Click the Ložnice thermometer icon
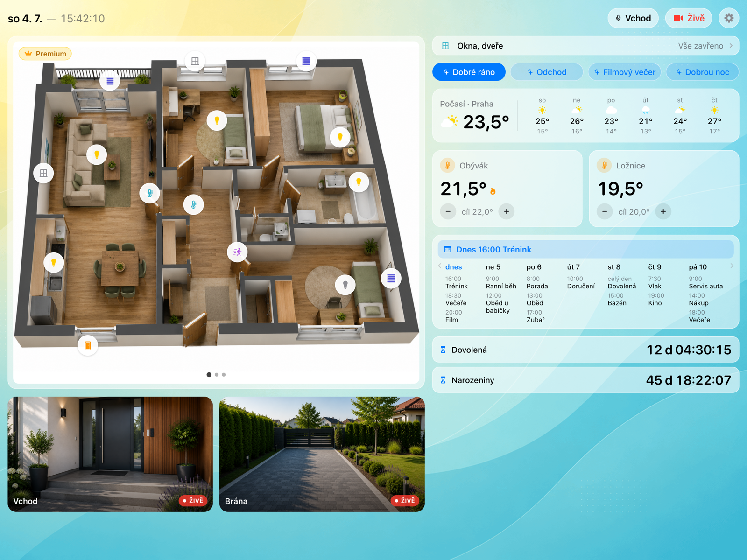The width and height of the screenshot is (747, 560). [604, 165]
